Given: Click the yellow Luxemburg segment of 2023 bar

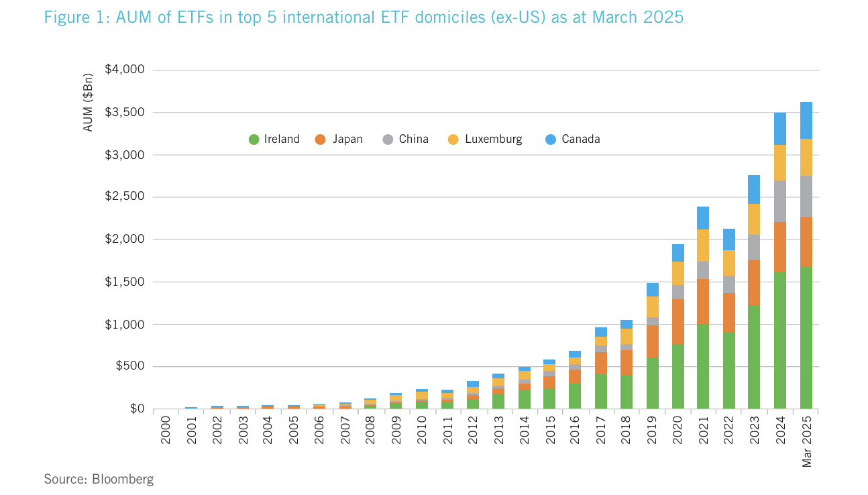Looking at the screenshot, I should click(x=754, y=219).
